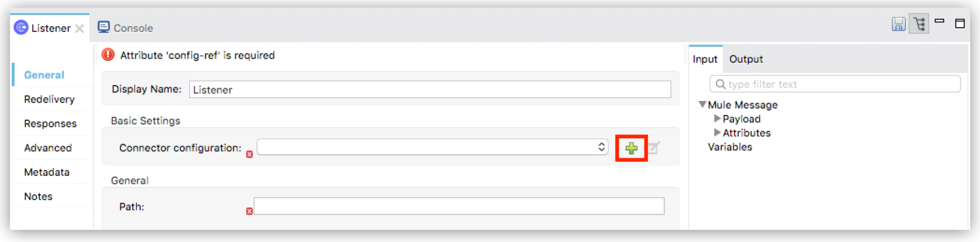
Task: Click the minimize panel icon
Action: click(x=939, y=21)
